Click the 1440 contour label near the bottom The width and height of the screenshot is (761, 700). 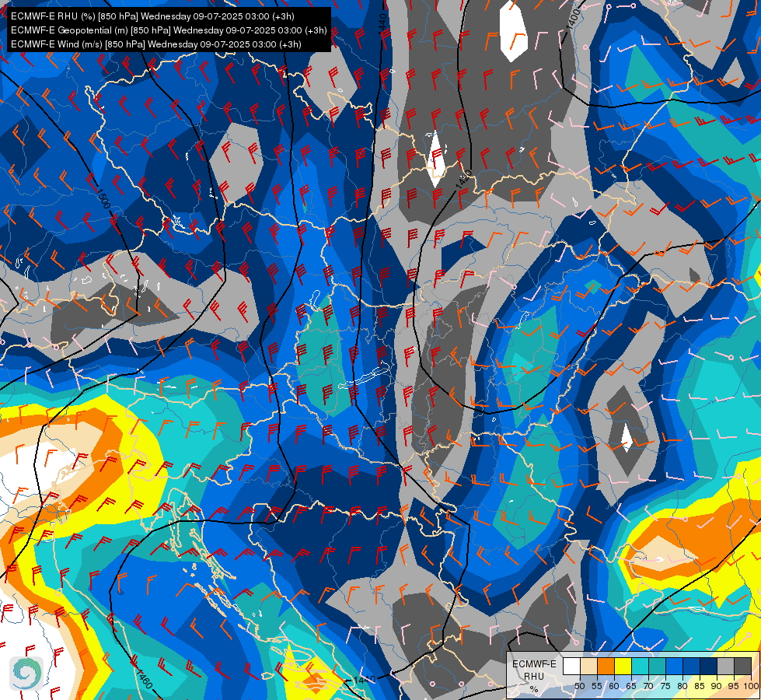pos(364,680)
